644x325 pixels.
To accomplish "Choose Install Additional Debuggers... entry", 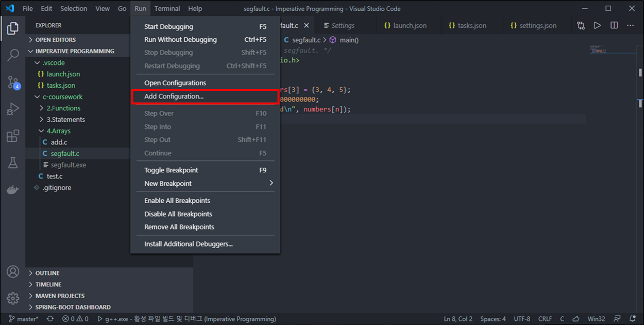I will pos(205,244).
